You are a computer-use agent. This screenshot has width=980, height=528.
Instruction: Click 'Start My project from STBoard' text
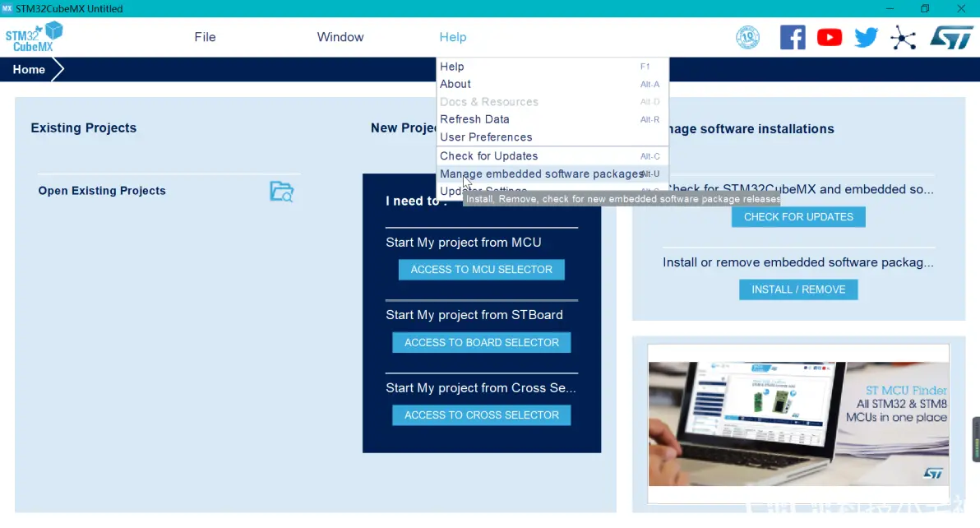tap(474, 315)
